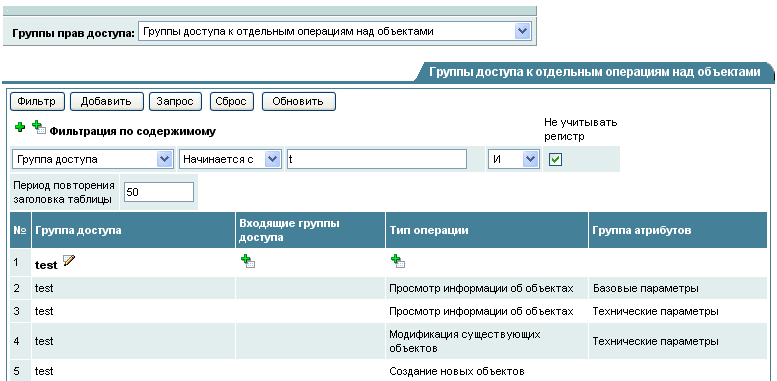
Task: Click the 'Группа доступа' column header
Action: (x=133, y=230)
